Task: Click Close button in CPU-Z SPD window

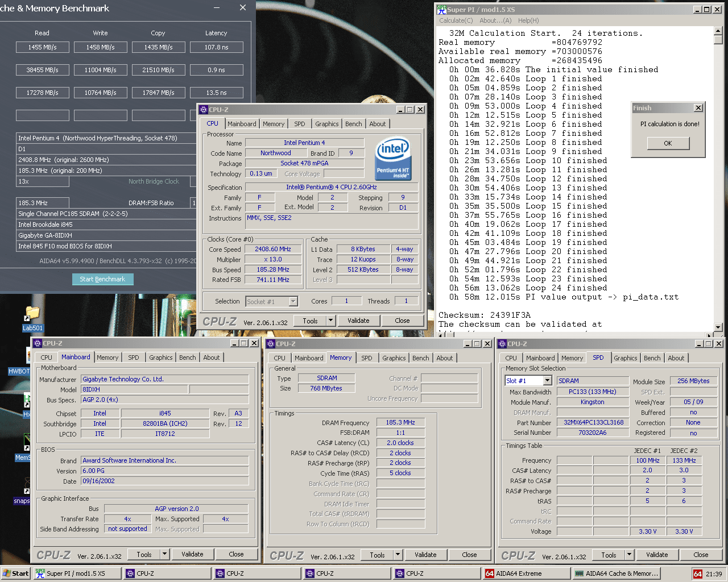Action: click(x=701, y=555)
